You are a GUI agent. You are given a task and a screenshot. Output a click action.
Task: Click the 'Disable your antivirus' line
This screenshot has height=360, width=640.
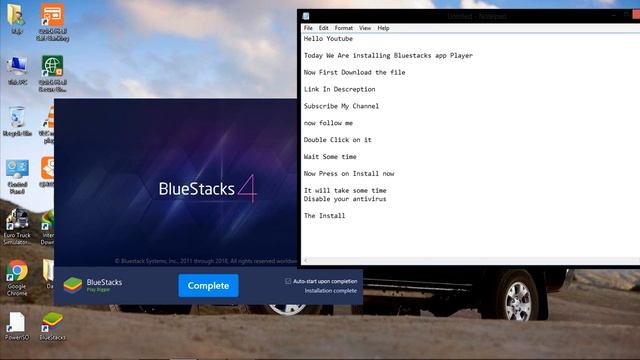[345, 199]
